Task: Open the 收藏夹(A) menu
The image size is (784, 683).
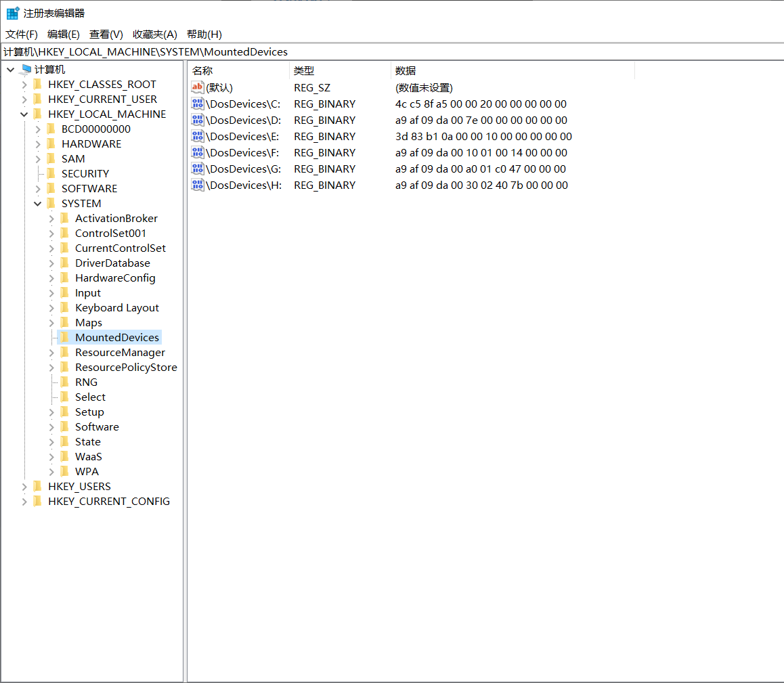Action: pos(155,34)
